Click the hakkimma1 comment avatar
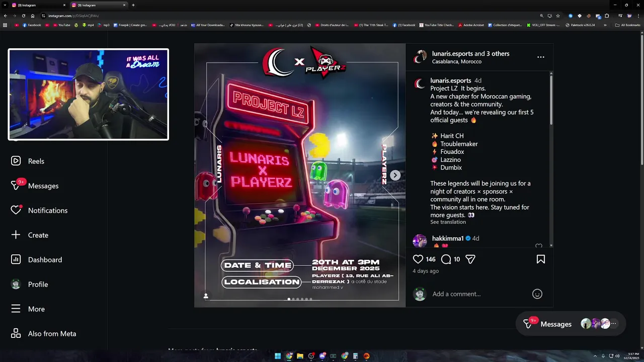This screenshot has height=362, width=644. coord(420,241)
